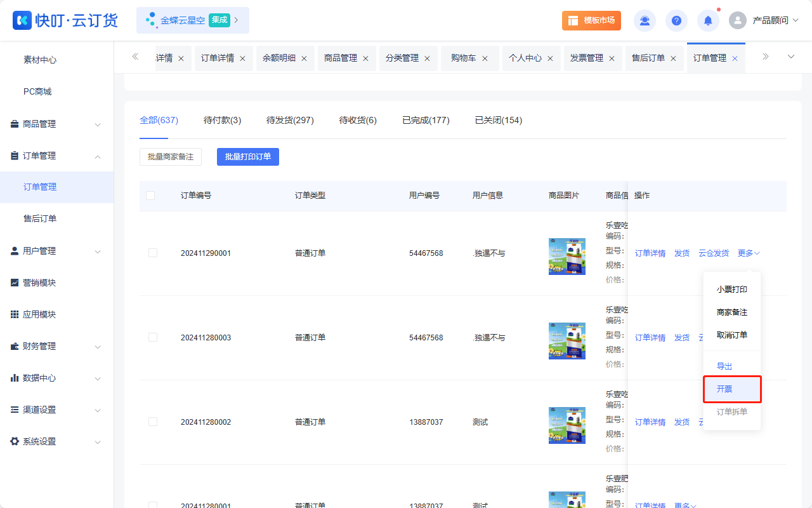Close the 订单详情 tab
The height and width of the screenshot is (508, 812).
[242, 58]
